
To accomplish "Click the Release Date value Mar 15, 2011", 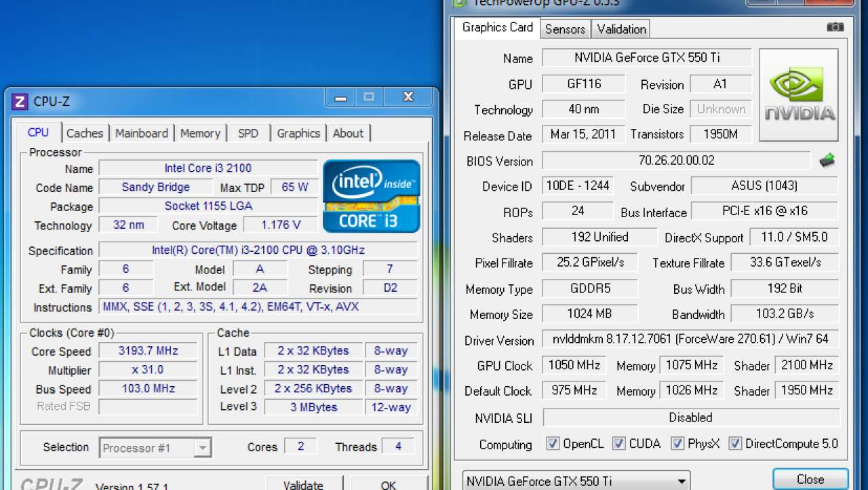I will pos(583,134).
